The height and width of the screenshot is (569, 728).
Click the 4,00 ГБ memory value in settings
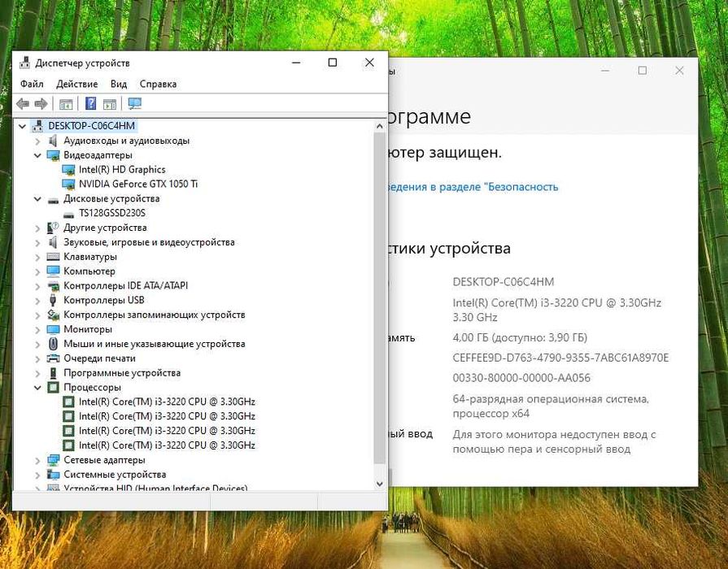(520, 337)
